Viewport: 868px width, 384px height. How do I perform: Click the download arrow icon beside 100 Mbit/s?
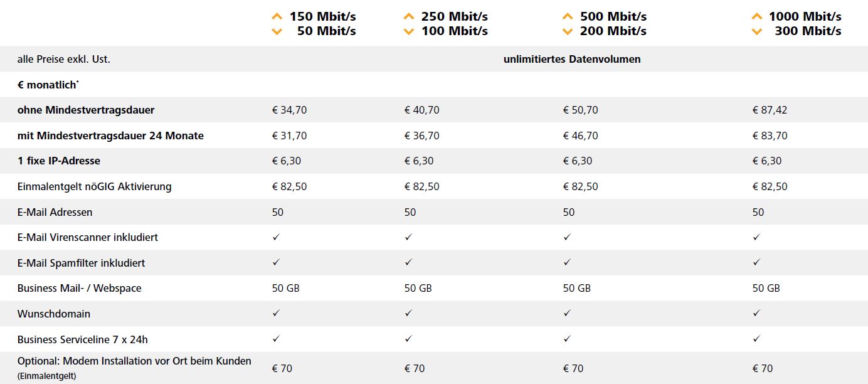coord(410,31)
